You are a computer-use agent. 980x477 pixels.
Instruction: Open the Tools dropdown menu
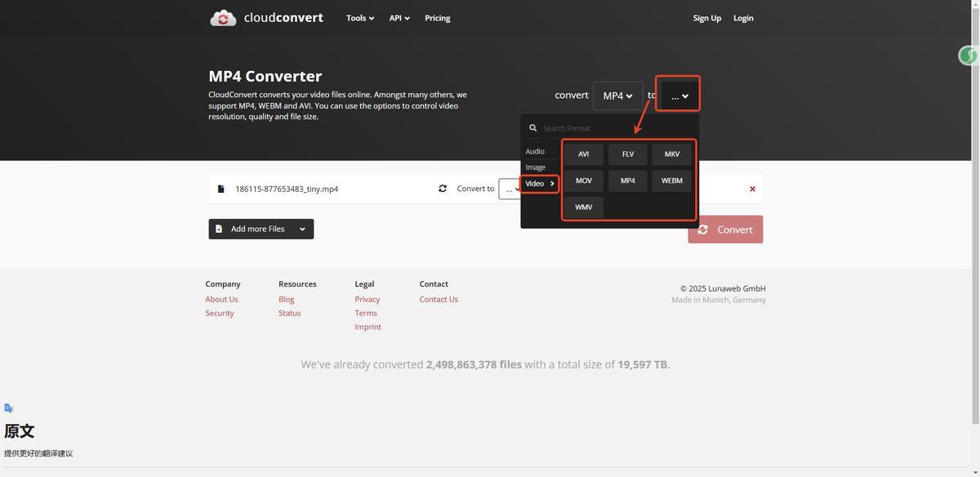pyautogui.click(x=359, y=18)
